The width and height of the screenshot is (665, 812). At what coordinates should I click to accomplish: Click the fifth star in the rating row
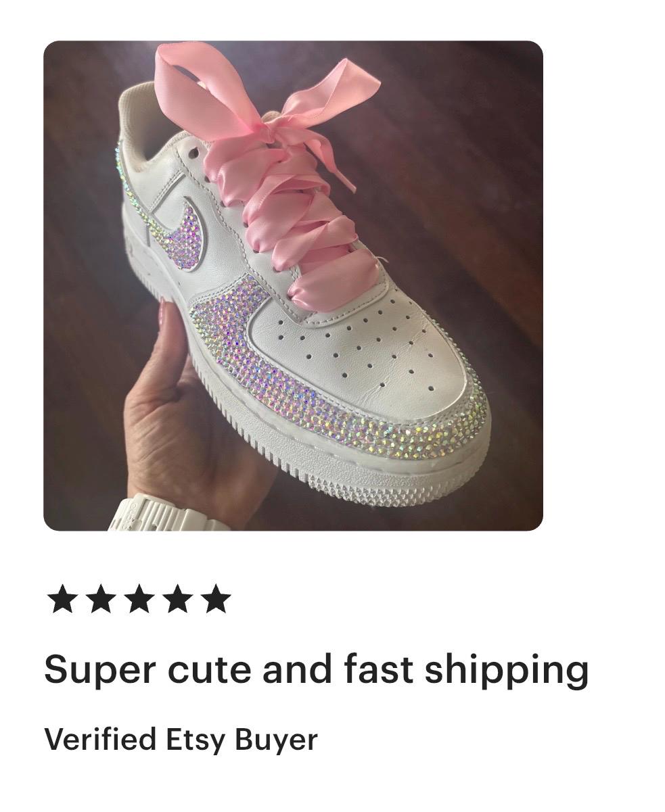tap(216, 600)
